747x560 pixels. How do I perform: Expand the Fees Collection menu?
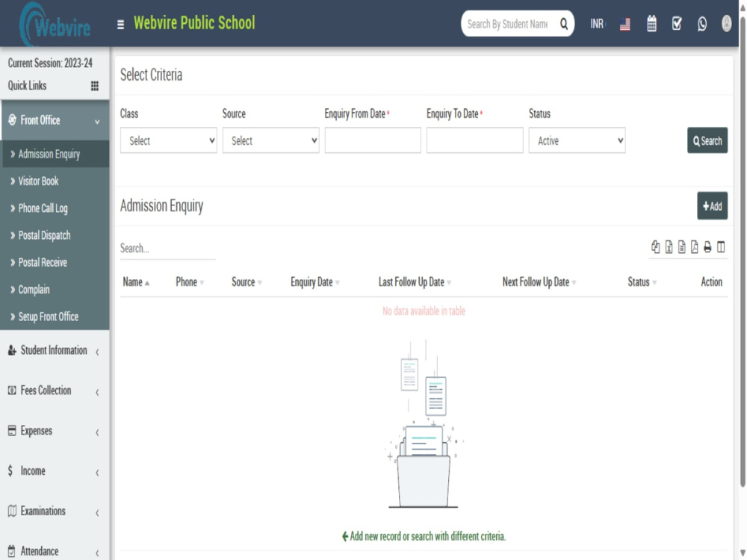(55, 391)
